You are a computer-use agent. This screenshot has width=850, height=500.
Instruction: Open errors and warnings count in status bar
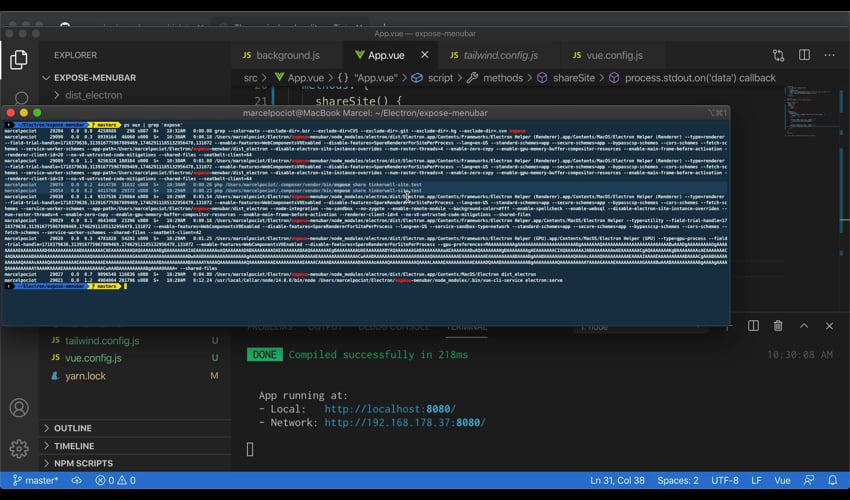click(x=115, y=480)
